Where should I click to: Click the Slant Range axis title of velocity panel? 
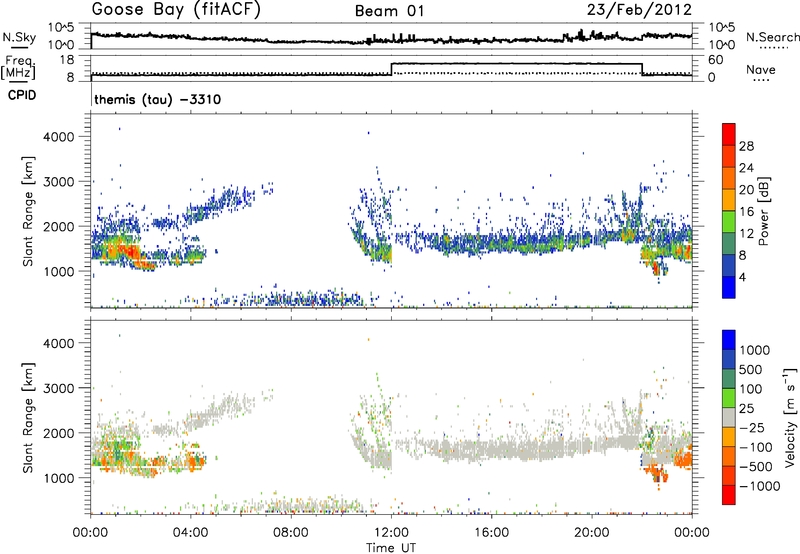pos(28,417)
